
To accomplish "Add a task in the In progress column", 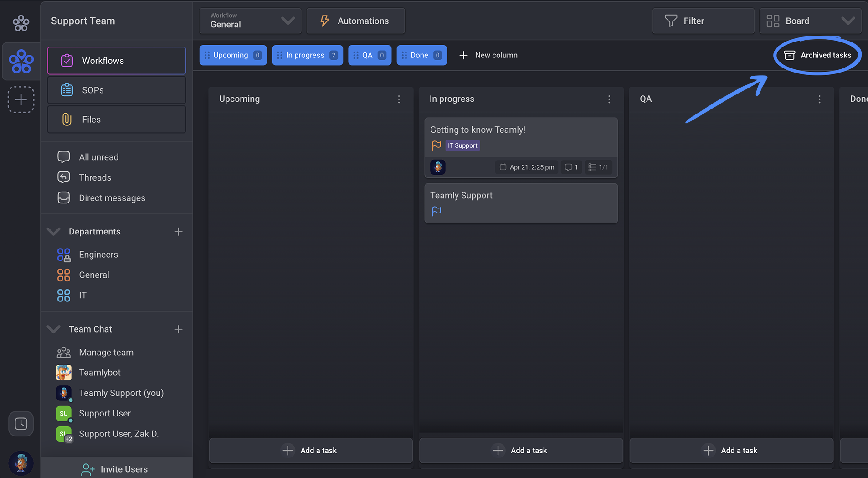I will click(521, 451).
